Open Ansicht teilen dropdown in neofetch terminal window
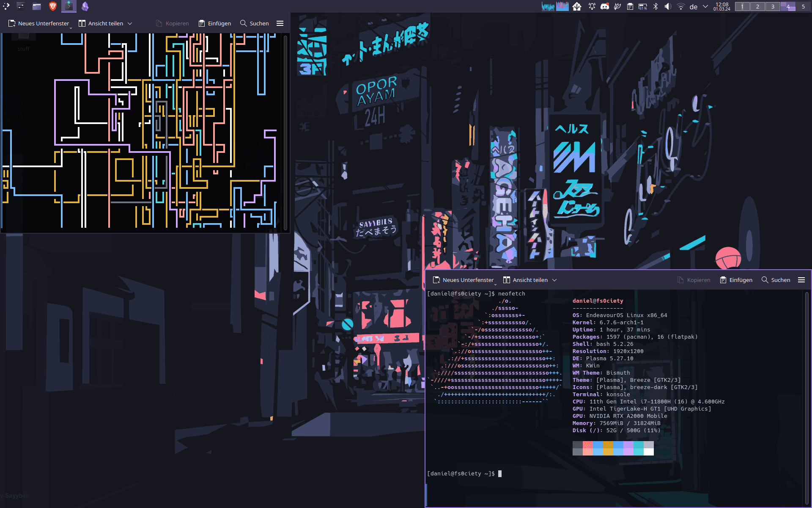Screen dimensions: 812x508 point(530,280)
